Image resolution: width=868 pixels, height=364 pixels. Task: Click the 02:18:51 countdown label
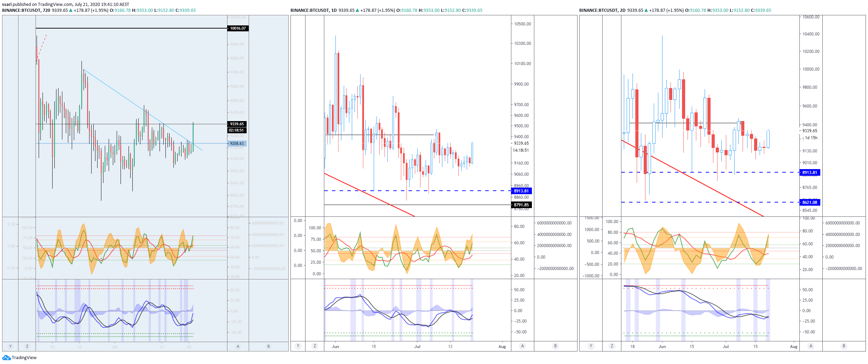(237, 130)
